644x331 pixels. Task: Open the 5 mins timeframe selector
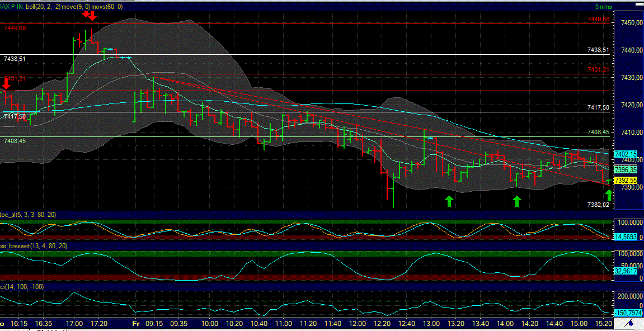(x=604, y=6)
